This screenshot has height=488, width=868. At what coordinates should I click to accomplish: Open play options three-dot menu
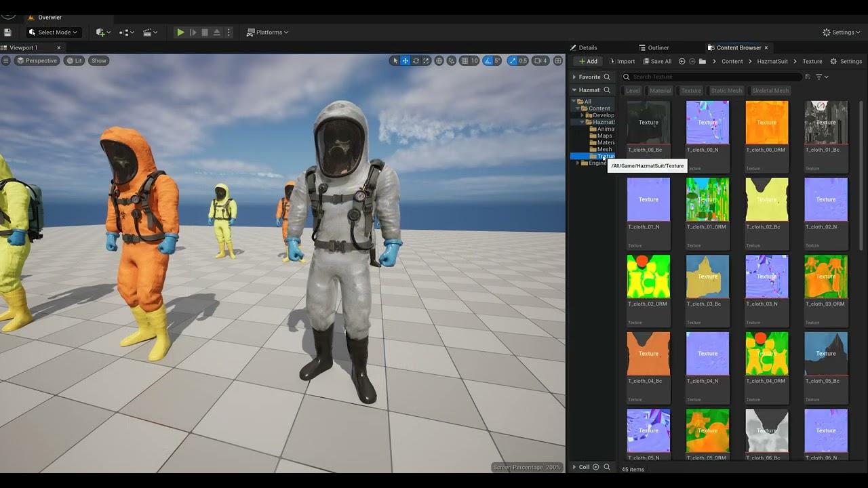tap(229, 32)
